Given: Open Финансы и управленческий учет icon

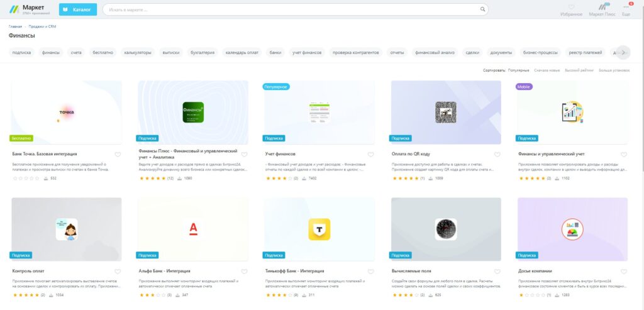Looking at the screenshot, I should 572,112.
